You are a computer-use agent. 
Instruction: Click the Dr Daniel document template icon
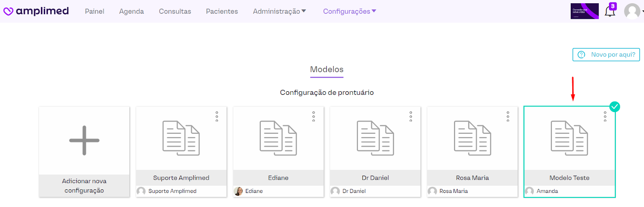pos(375,138)
